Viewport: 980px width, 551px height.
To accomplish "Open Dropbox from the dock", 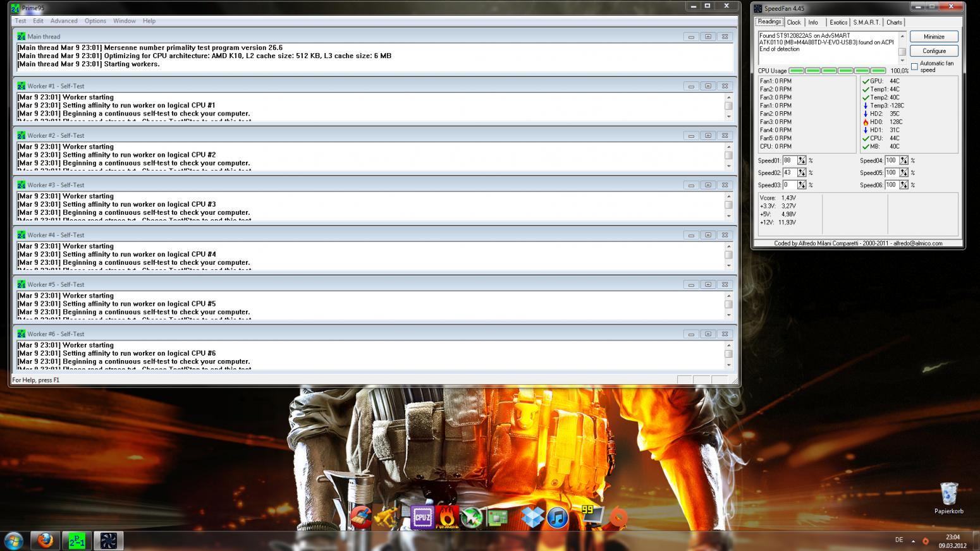I will pos(532,518).
